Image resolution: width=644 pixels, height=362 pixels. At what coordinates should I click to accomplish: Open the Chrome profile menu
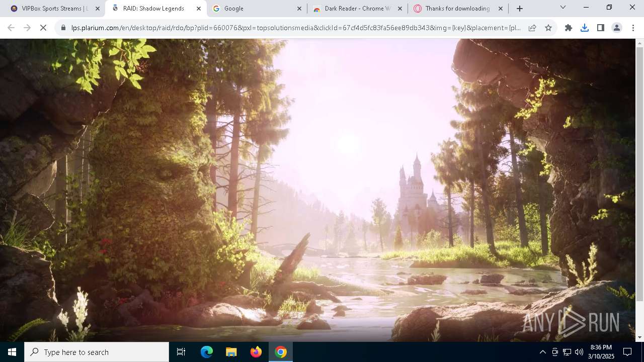(617, 28)
